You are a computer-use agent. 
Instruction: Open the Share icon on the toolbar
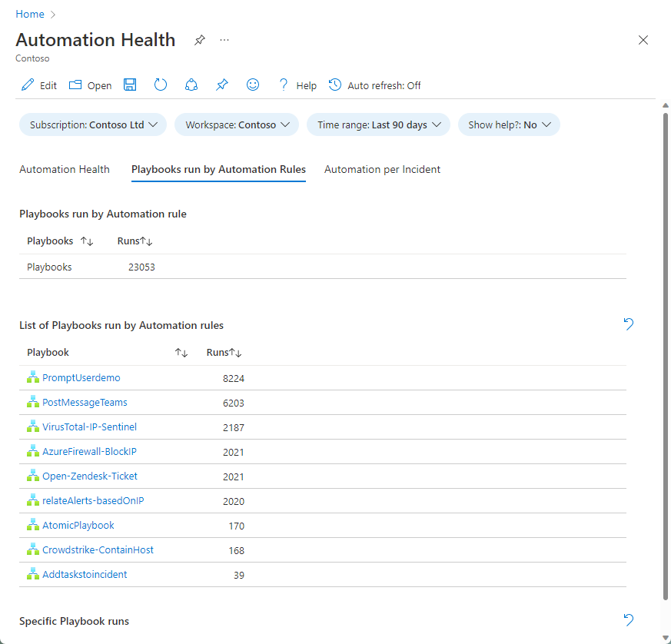(x=191, y=85)
